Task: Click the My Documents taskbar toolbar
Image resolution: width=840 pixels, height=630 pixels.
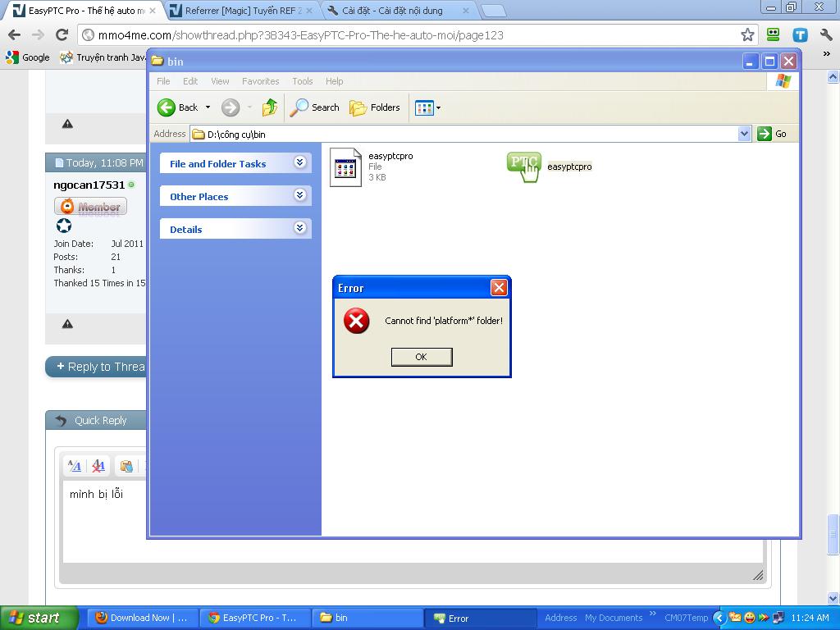Action: pyautogui.click(x=614, y=618)
